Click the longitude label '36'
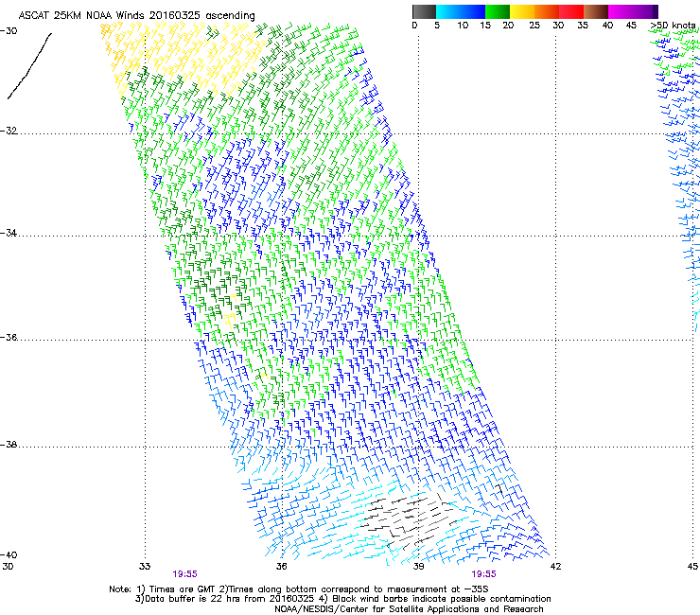The height and width of the screenshot is (615, 700). pos(281,567)
